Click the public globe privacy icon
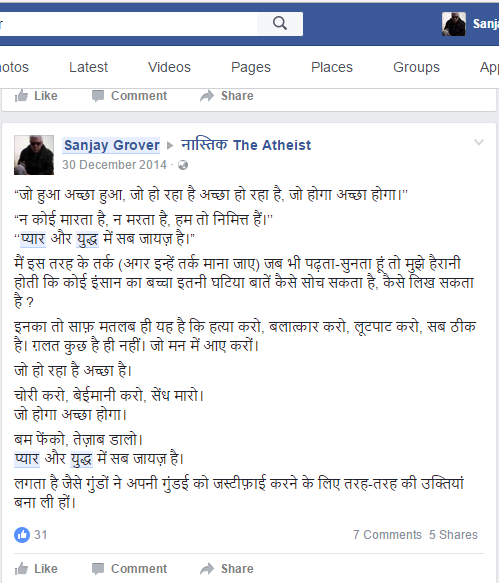Screen dimensions: 499x583 tap(183, 165)
